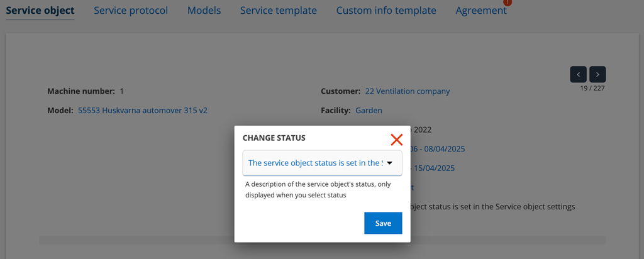
Task: Open the Custom info template tab
Action: (x=386, y=10)
